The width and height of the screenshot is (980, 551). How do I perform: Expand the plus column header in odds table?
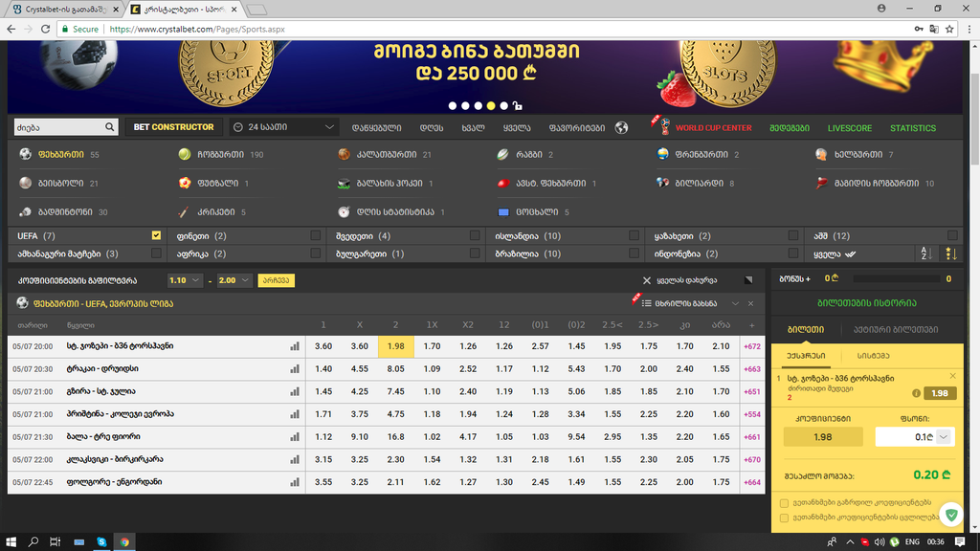752,325
